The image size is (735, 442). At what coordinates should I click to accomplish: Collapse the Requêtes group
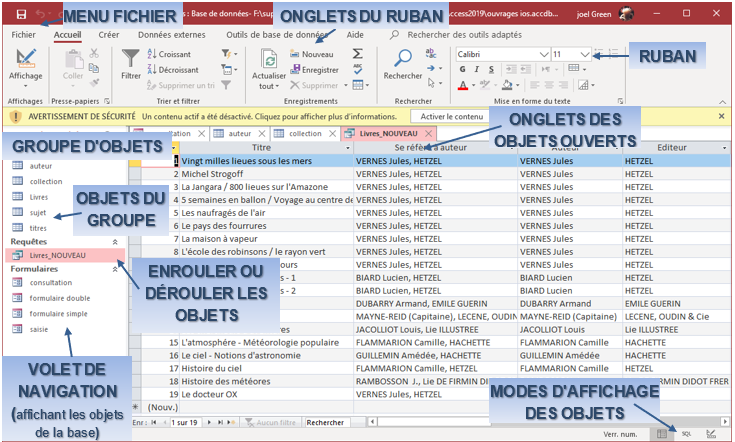coord(115,242)
